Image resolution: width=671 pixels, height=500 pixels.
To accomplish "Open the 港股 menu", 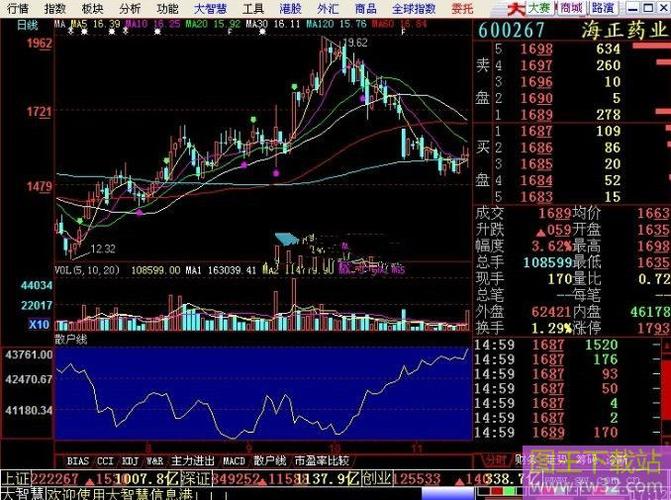I will point(291,8).
